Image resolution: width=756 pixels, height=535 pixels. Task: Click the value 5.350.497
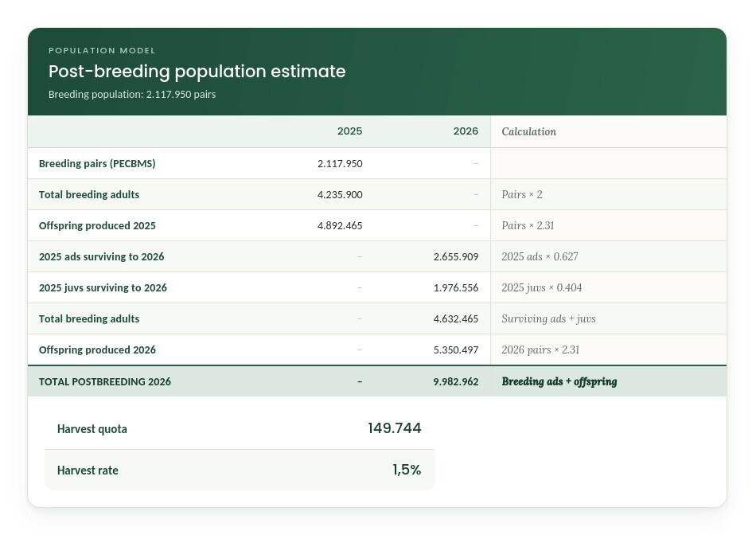coord(456,350)
